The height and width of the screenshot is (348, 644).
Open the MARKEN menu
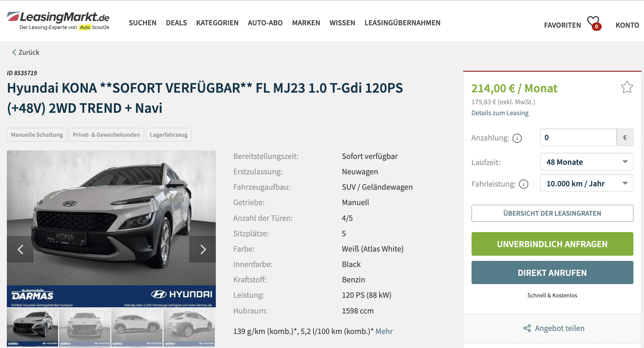pyautogui.click(x=306, y=23)
